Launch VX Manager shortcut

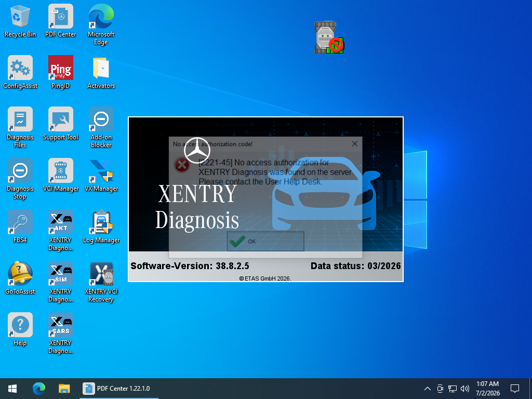click(x=101, y=176)
